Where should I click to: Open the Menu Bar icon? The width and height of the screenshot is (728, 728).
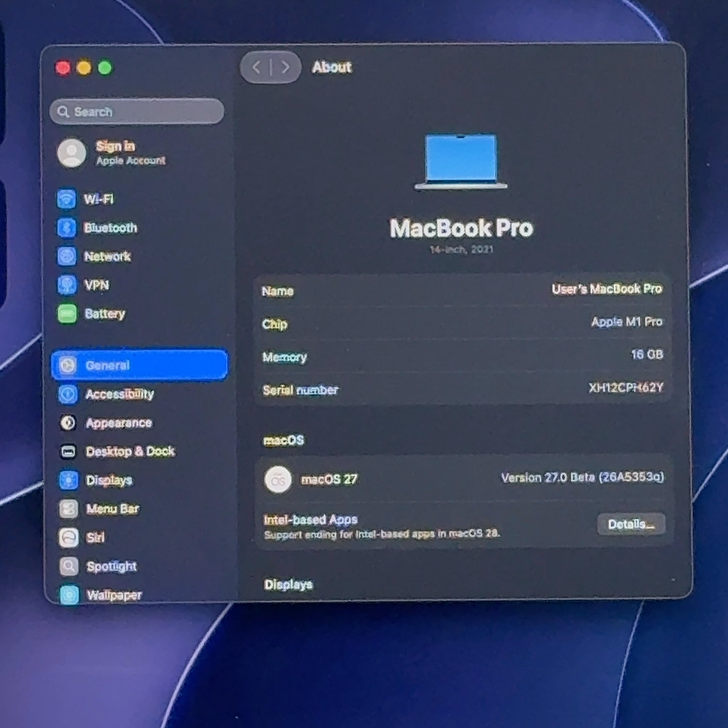click(x=68, y=509)
